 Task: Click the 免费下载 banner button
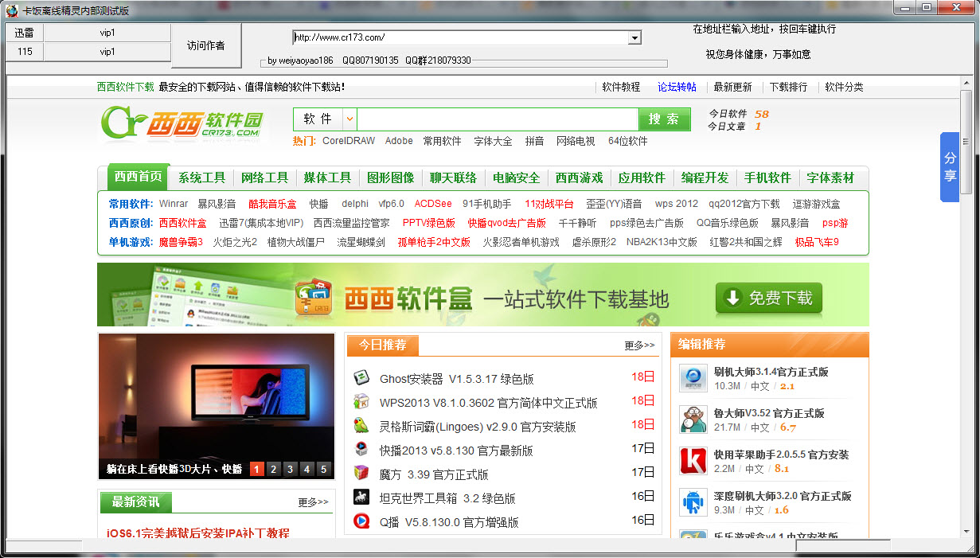768,298
